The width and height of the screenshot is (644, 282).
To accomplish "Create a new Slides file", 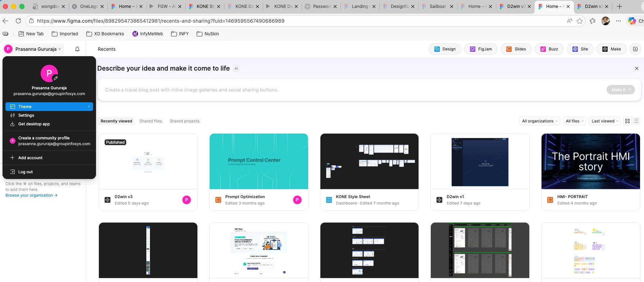I will [516, 49].
